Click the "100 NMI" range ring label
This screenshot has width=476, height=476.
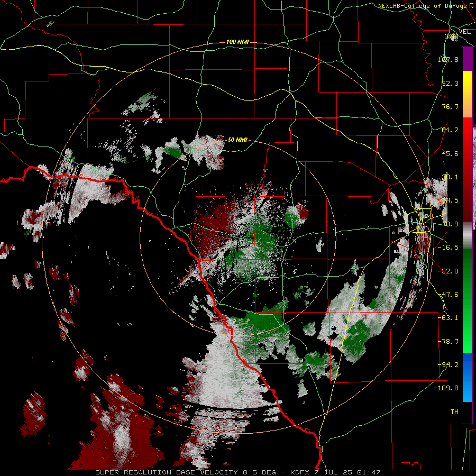pos(237,42)
